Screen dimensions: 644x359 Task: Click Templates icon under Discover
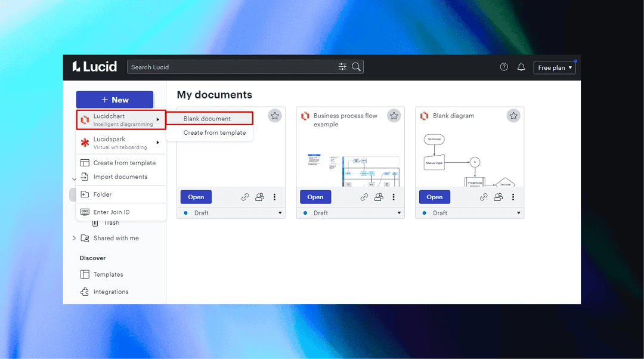(x=85, y=274)
